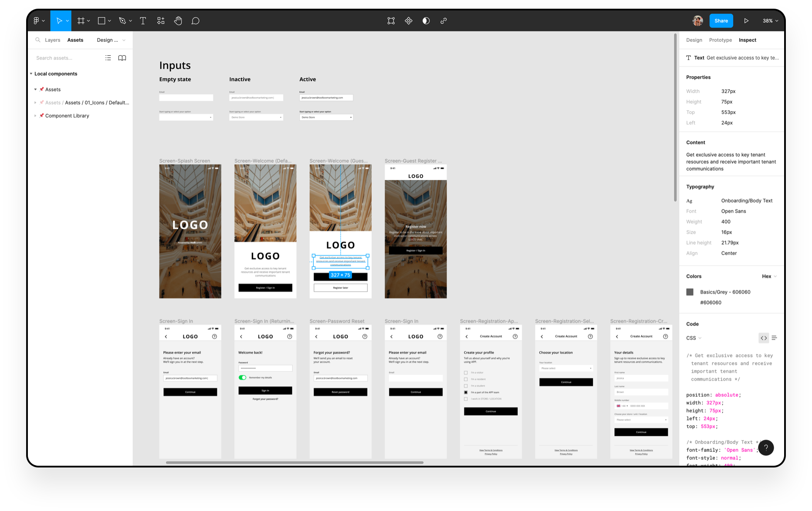Click the Create link icon
This screenshot has height=511, width=812.
coord(443,20)
